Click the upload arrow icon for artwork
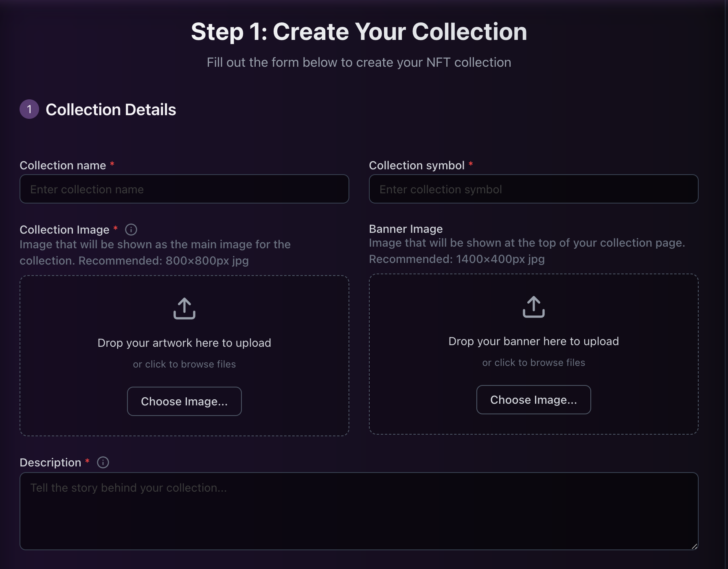 (184, 308)
